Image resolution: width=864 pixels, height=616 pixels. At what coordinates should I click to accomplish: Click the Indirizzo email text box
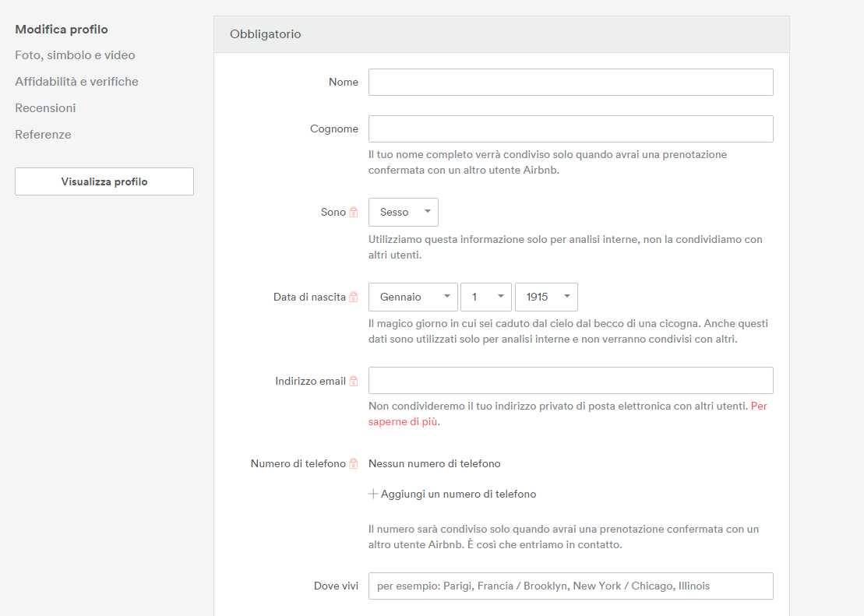tap(570, 381)
